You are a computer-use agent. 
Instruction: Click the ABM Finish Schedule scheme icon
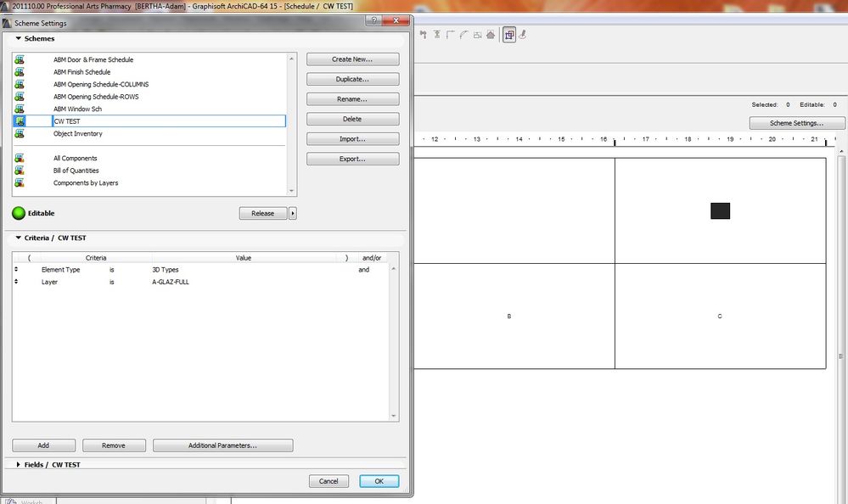pyautogui.click(x=20, y=72)
